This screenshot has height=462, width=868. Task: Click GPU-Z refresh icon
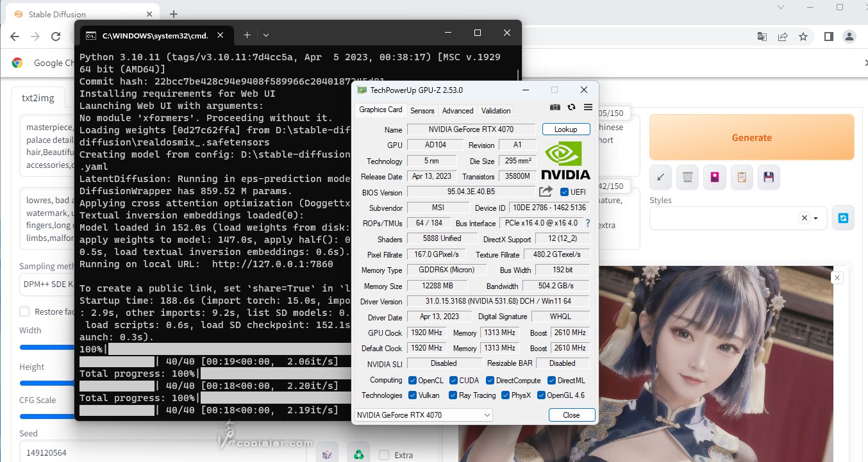point(571,108)
